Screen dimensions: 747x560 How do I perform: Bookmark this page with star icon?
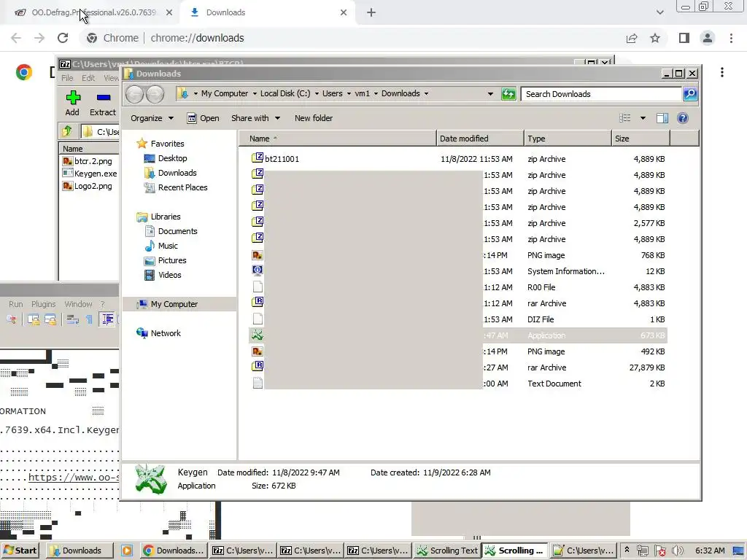(x=655, y=38)
